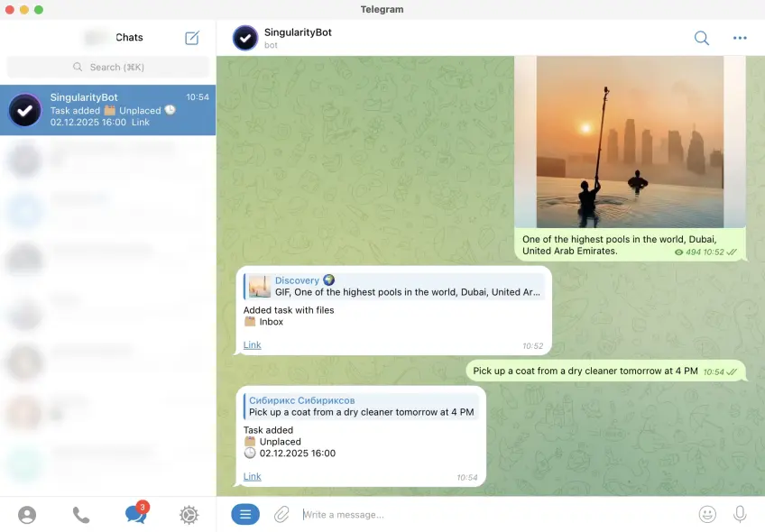Open Link under Inbox task message
The height and width of the screenshot is (532, 765).
252,344
